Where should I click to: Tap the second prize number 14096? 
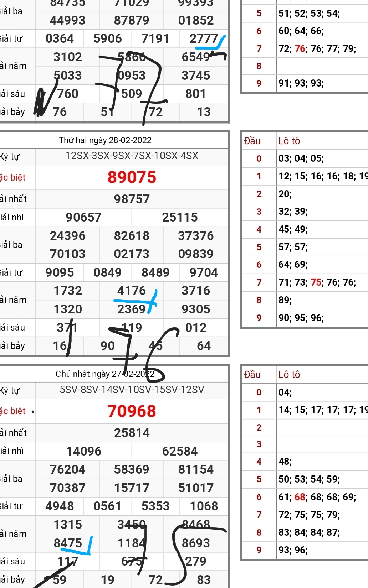point(83,451)
